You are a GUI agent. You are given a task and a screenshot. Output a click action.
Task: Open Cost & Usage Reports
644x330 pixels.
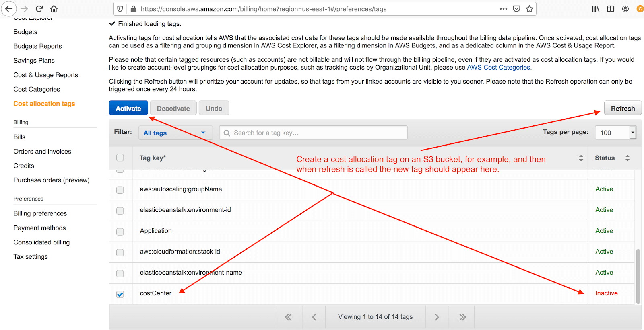[x=46, y=75]
